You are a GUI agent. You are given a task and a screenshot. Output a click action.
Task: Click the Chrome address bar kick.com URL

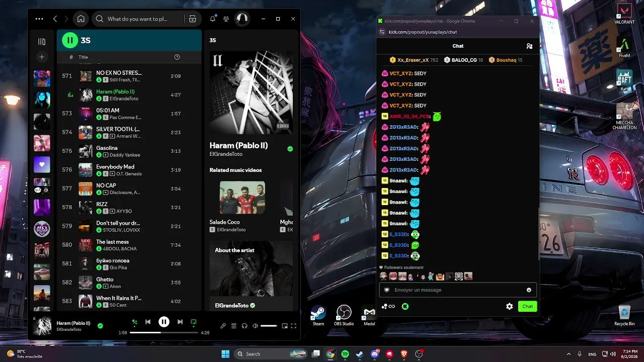click(x=423, y=32)
